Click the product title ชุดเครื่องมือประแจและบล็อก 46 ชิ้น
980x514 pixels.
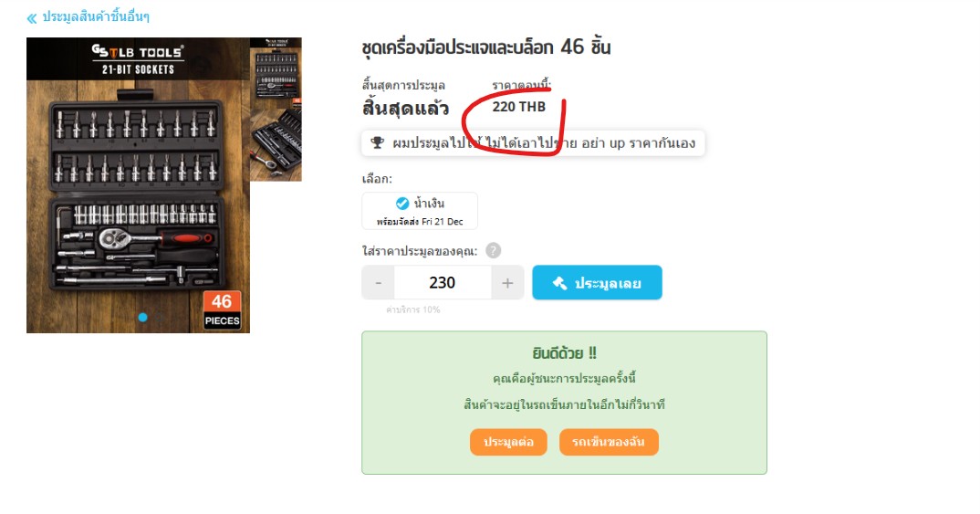tap(486, 47)
